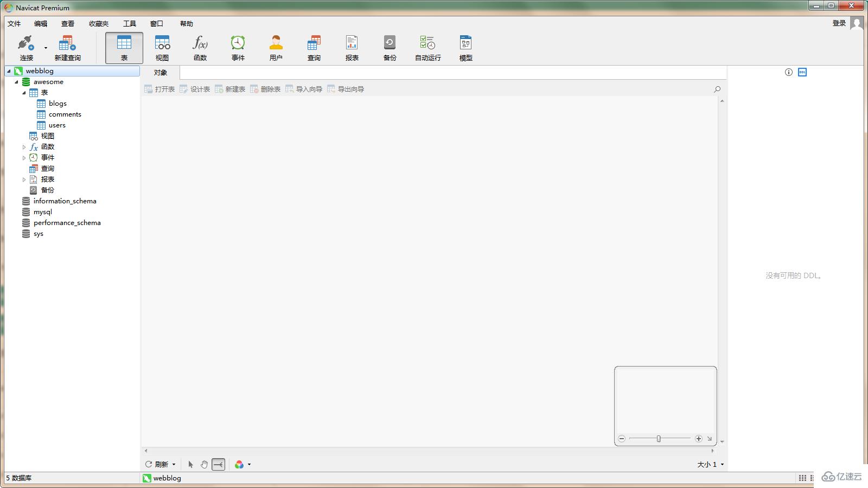
Task: Create a New Query (新建查询)
Action: [67, 48]
